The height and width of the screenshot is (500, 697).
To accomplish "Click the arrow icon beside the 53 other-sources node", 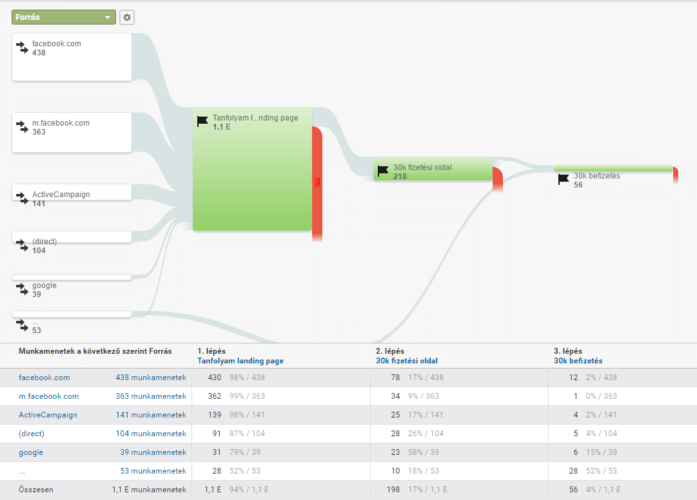I will pyautogui.click(x=22, y=325).
